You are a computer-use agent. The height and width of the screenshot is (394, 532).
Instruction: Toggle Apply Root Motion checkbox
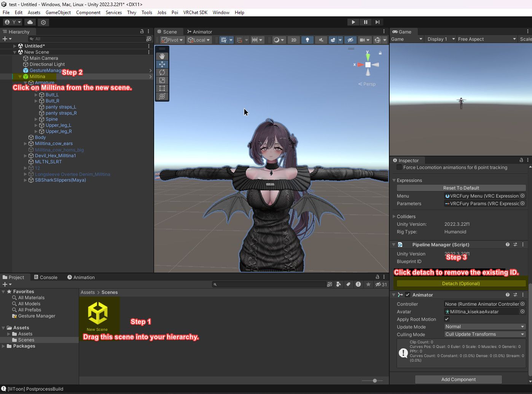pos(447,319)
